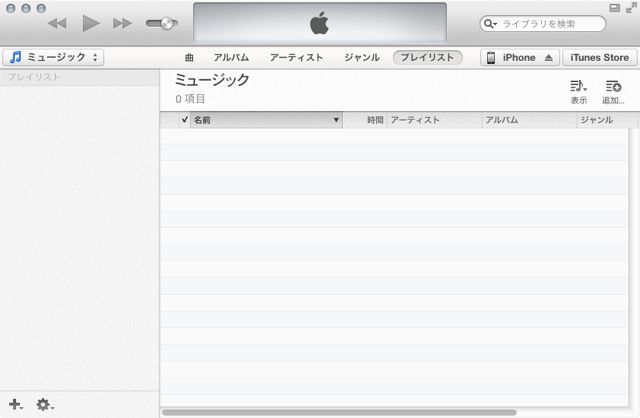Click the rewind previous track button

pos(57,24)
